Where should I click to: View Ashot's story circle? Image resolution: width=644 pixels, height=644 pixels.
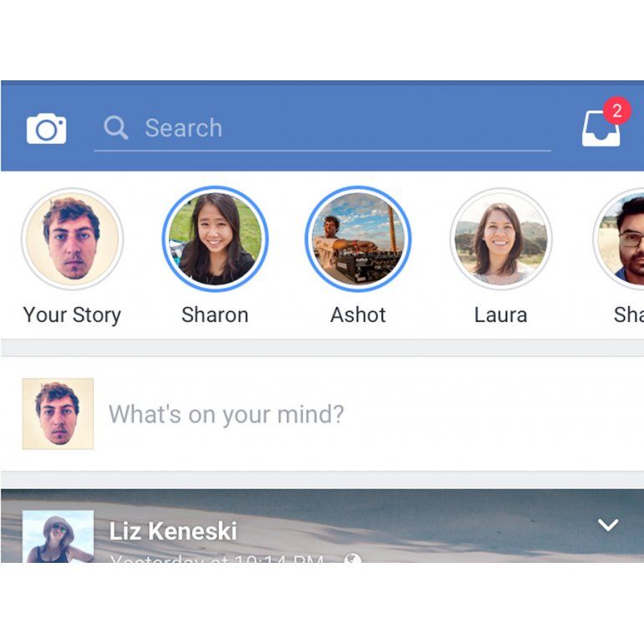point(358,238)
